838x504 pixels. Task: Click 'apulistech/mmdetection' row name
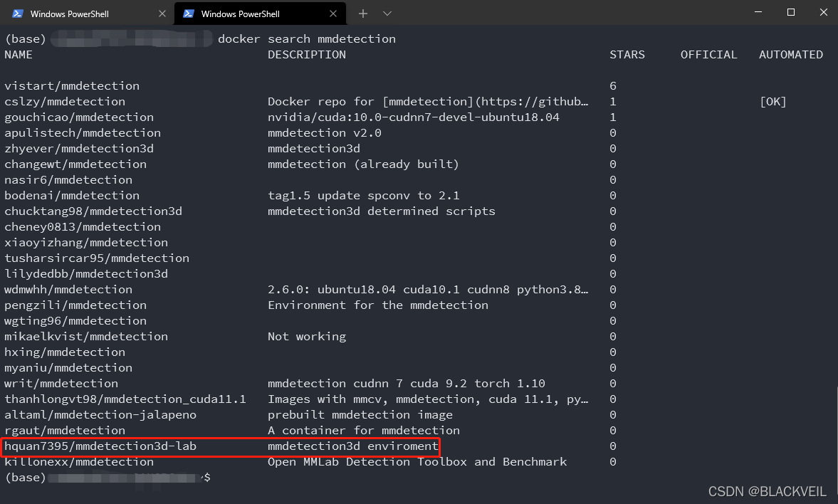coord(83,132)
